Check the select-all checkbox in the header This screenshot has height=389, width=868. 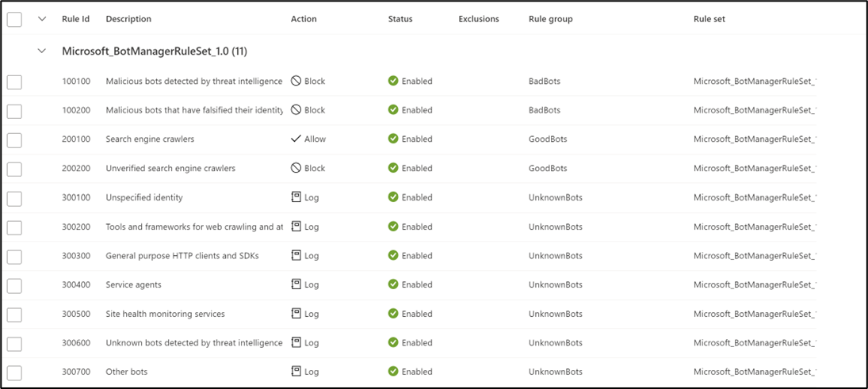coord(14,19)
